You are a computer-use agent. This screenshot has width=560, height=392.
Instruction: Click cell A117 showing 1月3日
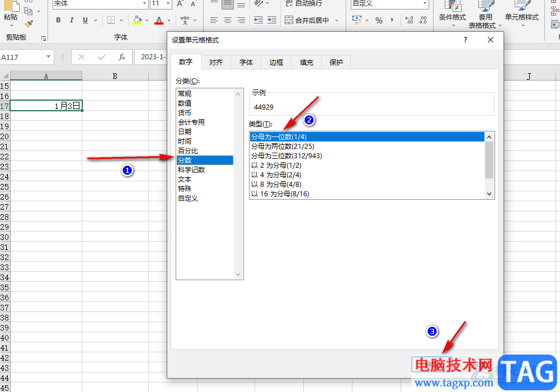pyautogui.click(x=46, y=106)
